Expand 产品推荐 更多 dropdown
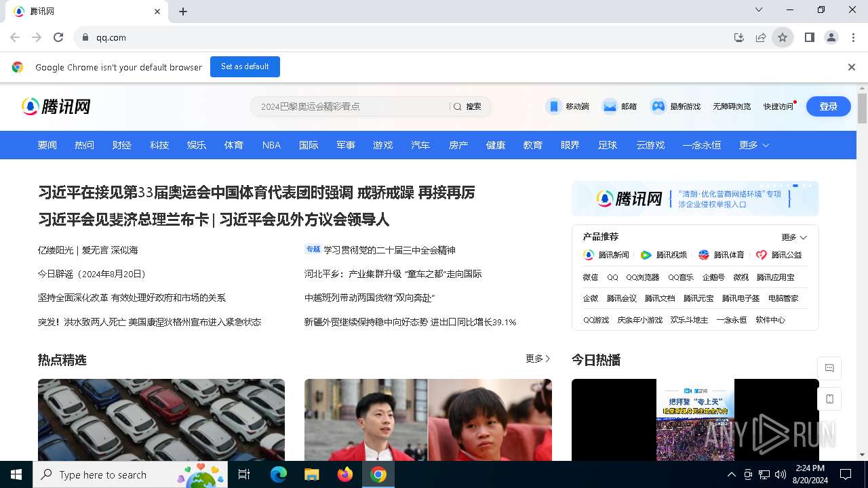This screenshot has width=868, height=488. point(794,237)
